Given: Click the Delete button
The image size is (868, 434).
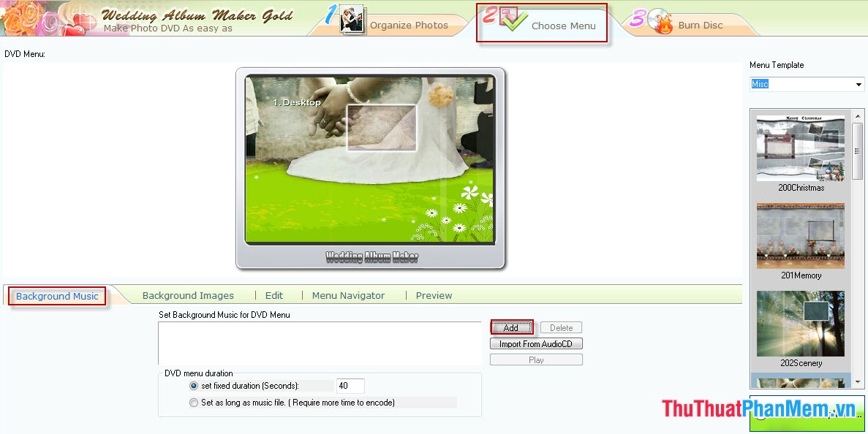Looking at the screenshot, I should (x=561, y=327).
